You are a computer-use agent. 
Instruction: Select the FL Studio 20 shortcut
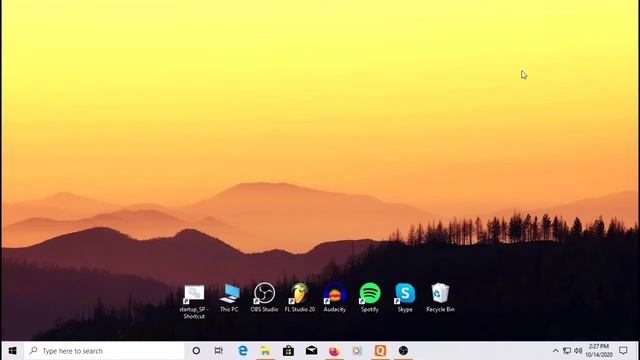[300, 298]
